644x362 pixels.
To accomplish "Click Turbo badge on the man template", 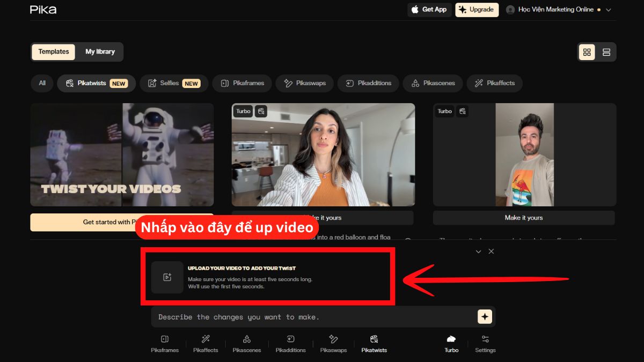I will click(x=444, y=111).
